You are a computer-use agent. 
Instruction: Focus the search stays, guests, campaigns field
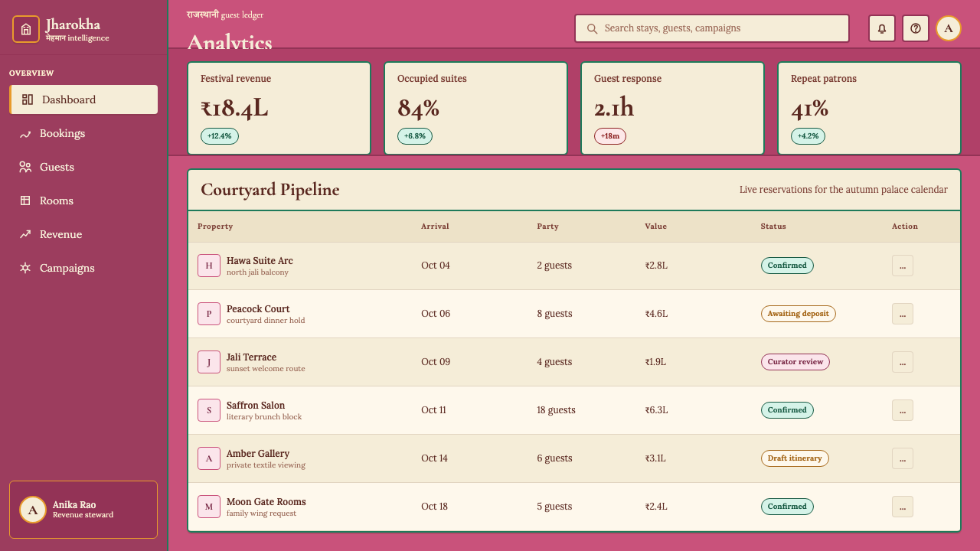(712, 28)
